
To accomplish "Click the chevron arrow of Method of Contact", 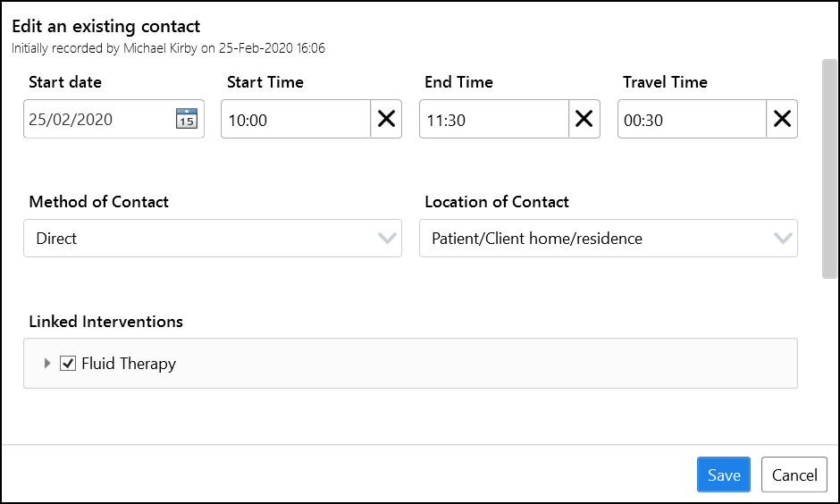I will (387, 239).
